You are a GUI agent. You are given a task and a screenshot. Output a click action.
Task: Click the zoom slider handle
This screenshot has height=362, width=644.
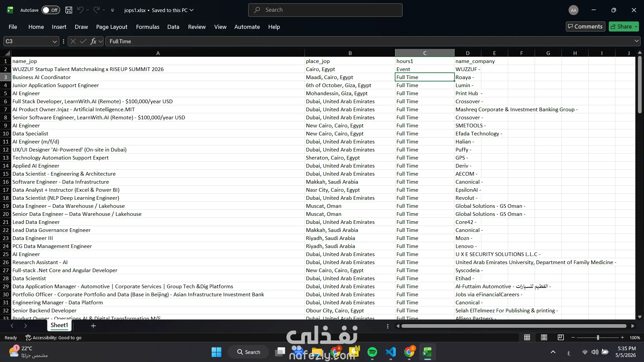tap(598, 338)
